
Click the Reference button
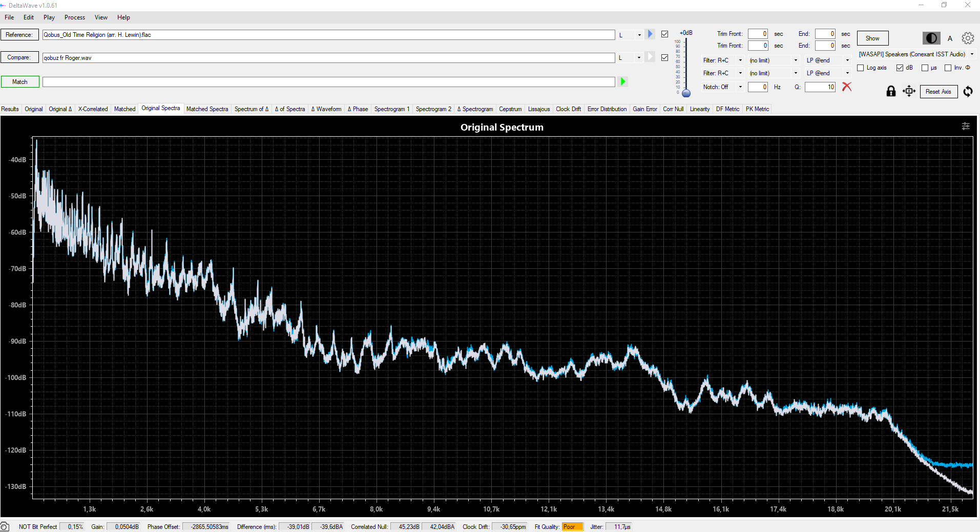tap(19, 35)
